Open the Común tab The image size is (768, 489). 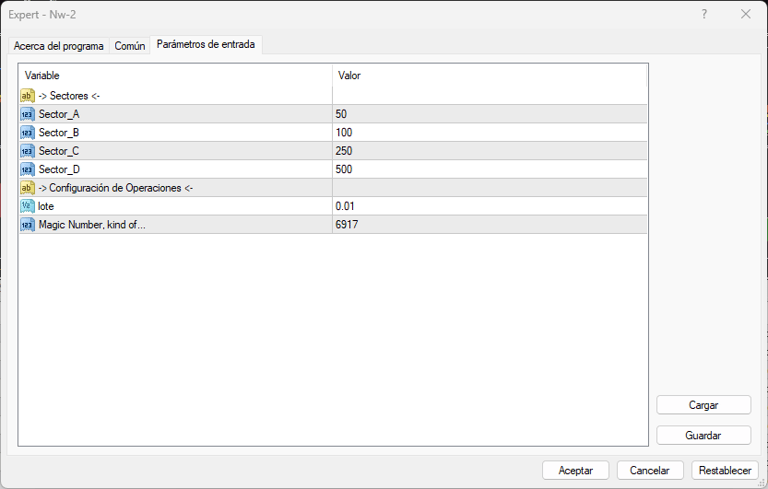(130, 46)
